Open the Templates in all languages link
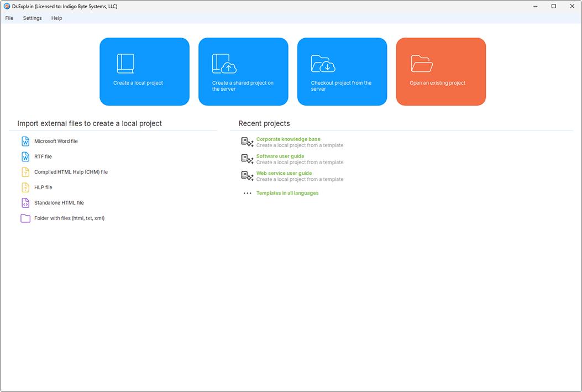 [287, 194]
